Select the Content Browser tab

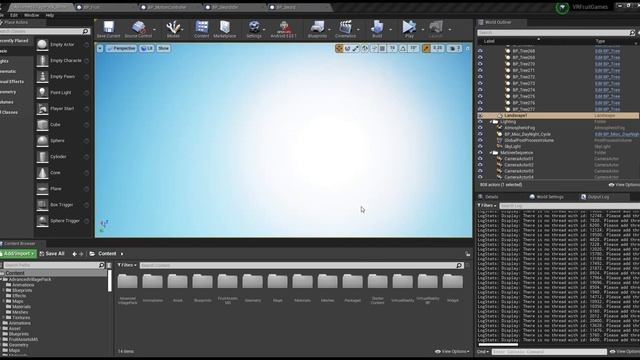click(20, 244)
